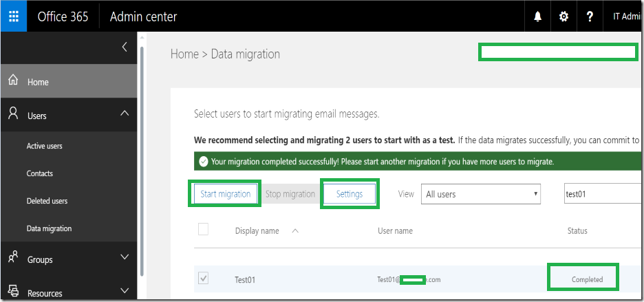Open Active users page
Image resolution: width=644 pixels, height=302 pixels.
point(44,146)
